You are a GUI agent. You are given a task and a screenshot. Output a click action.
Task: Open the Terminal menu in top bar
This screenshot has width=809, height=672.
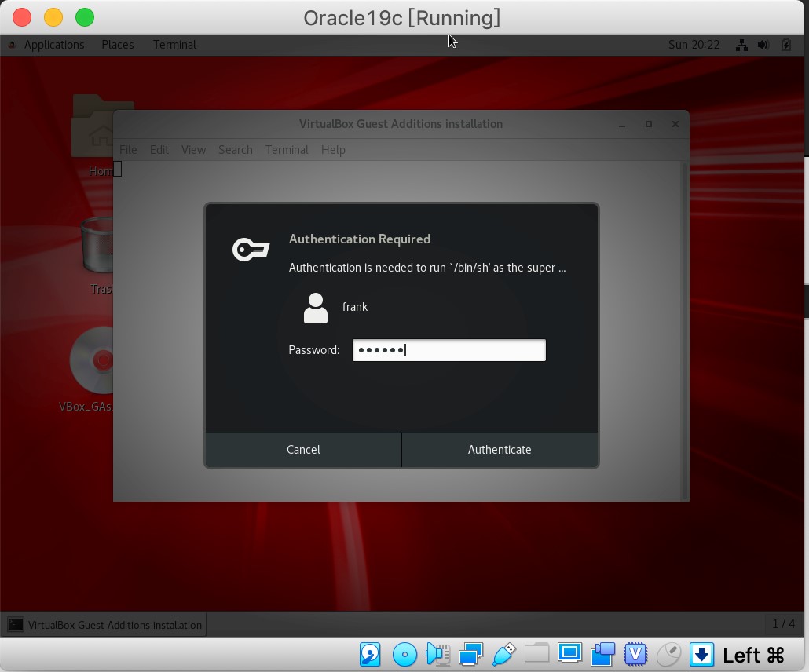pyautogui.click(x=174, y=45)
